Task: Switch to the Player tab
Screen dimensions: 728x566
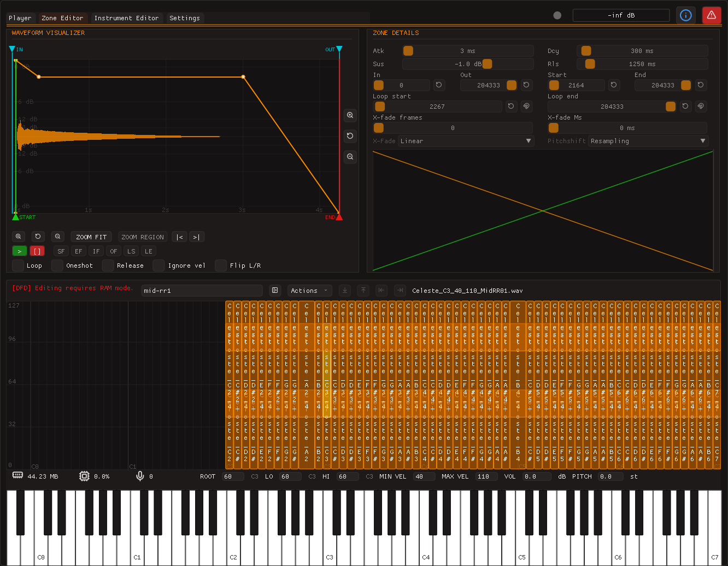Action: click(x=20, y=18)
